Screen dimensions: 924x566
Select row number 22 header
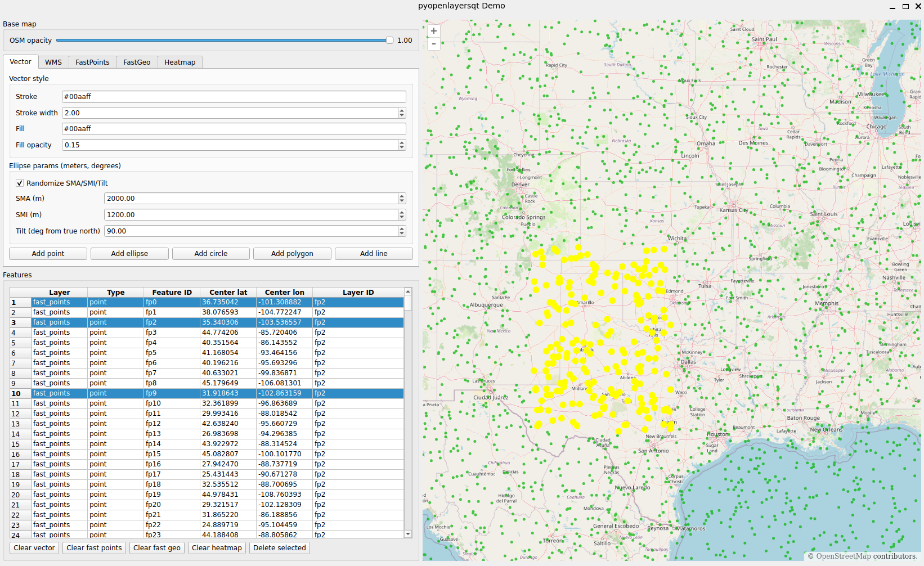coord(21,515)
